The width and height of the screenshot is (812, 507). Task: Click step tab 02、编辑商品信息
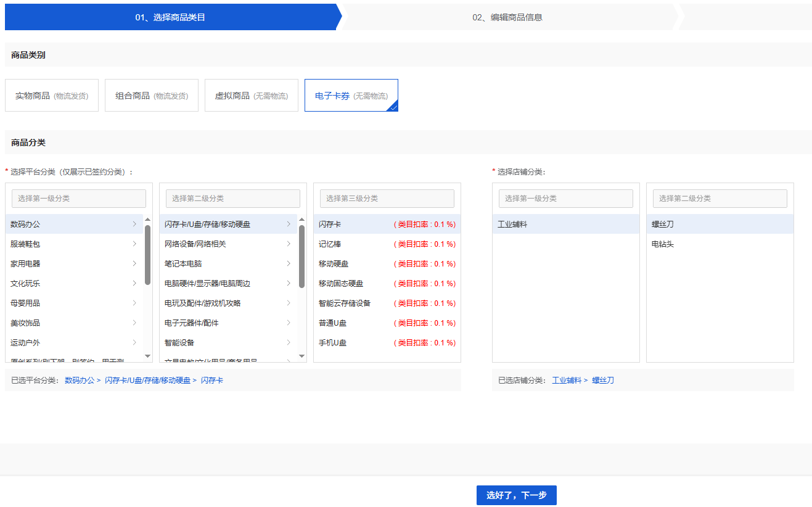pyautogui.click(x=508, y=17)
